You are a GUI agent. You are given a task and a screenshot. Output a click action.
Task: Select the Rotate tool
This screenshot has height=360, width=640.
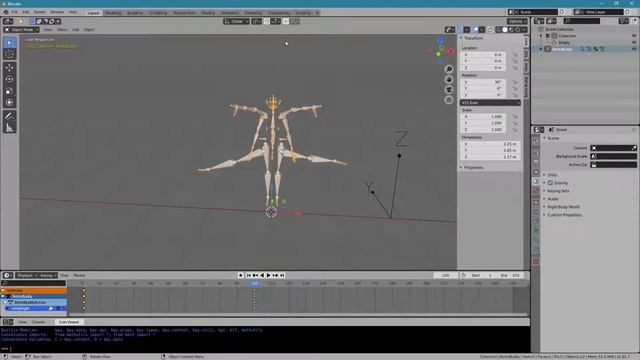[10, 79]
